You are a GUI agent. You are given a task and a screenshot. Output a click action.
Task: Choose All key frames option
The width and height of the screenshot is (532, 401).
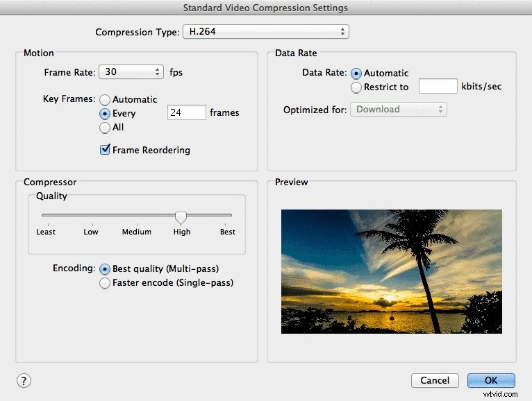(105, 128)
